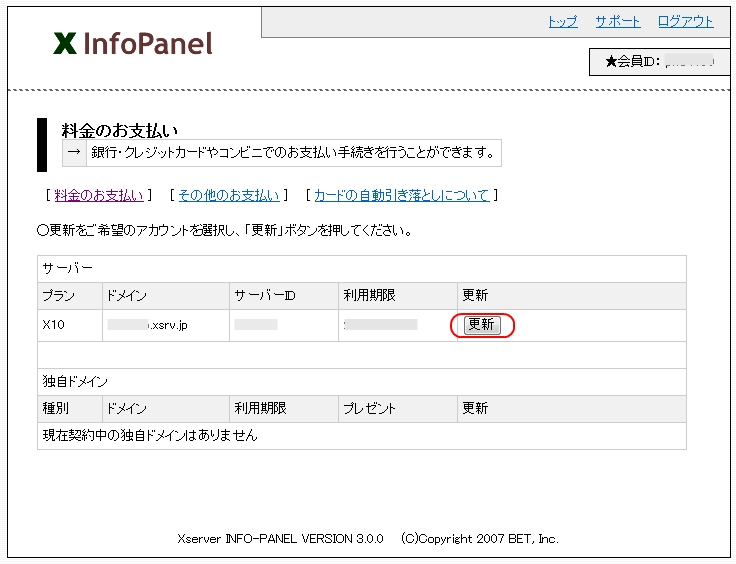The width and height of the screenshot is (736, 564).
Task: Click the 種別 column header
Action: [56, 409]
